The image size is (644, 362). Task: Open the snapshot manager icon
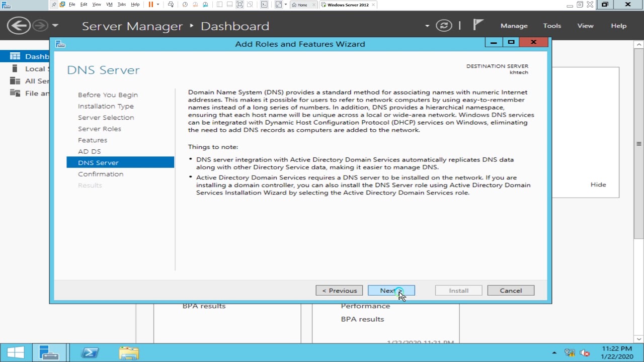click(x=205, y=5)
